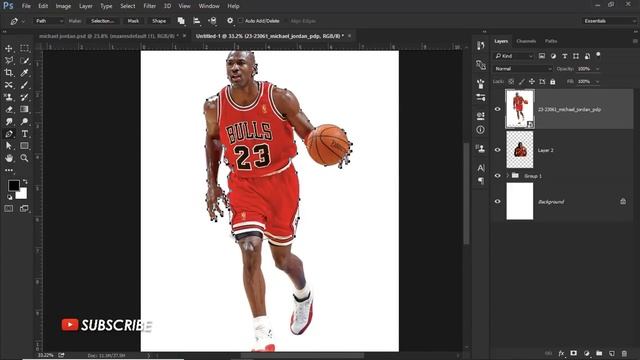Image resolution: width=640 pixels, height=360 pixels.
Task: Click the Mask button
Action: [x=133, y=21]
